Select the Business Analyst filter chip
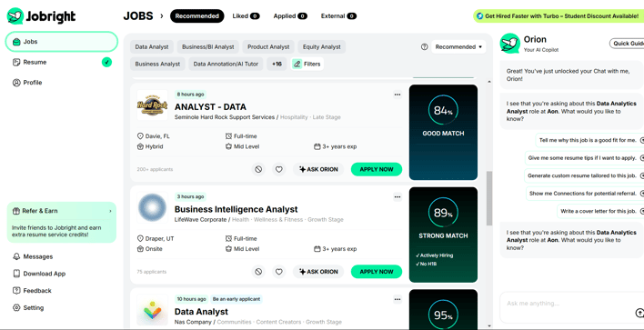The height and width of the screenshot is (330, 644). click(x=157, y=64)
